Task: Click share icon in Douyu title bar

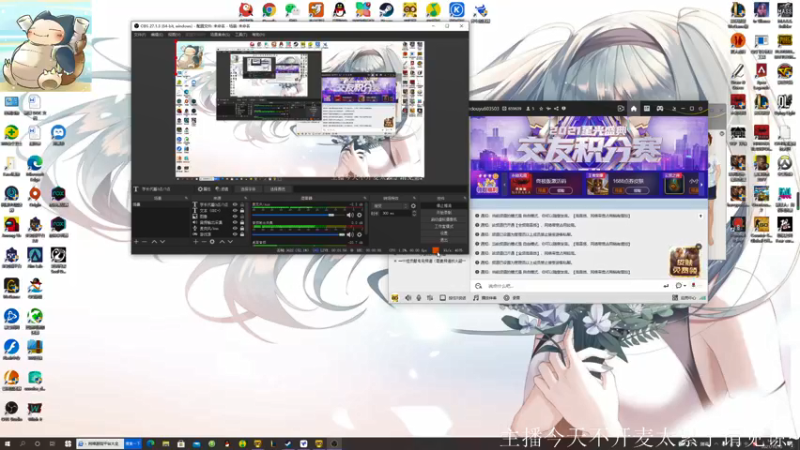Action: click(556, 109)
